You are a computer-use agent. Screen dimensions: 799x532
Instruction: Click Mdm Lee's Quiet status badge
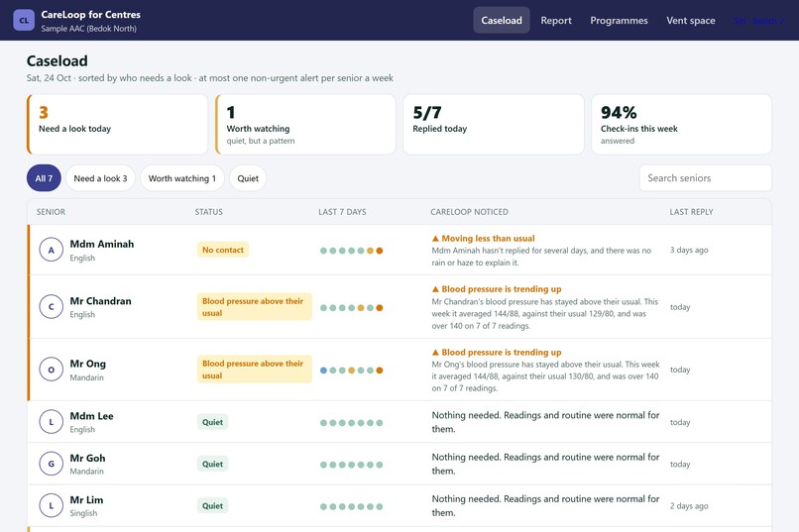(x=212, y=422)
